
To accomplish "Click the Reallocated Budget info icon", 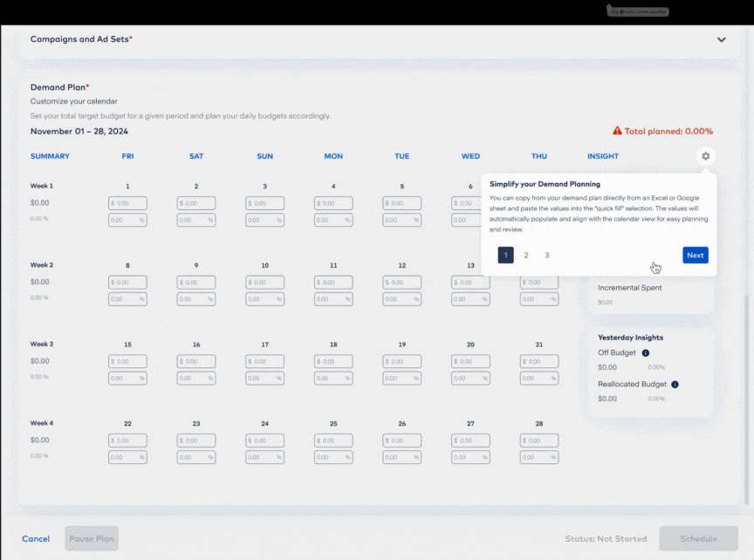I will pos(675,384).
